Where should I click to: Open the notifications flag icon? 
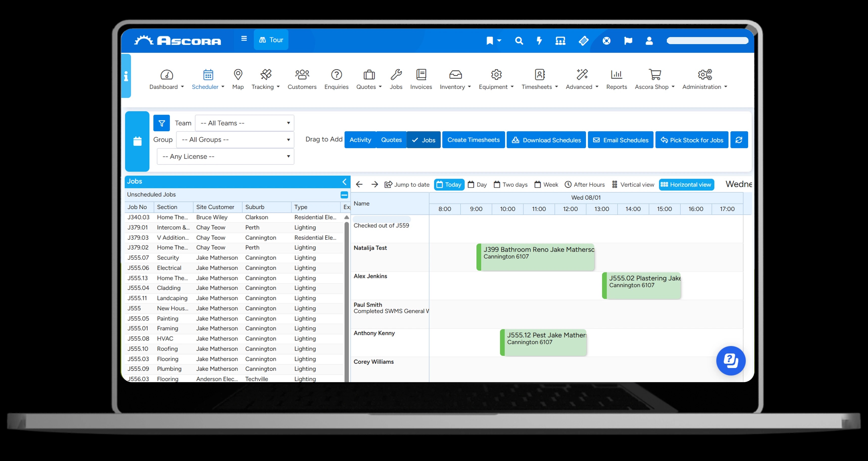pos(628,41)
